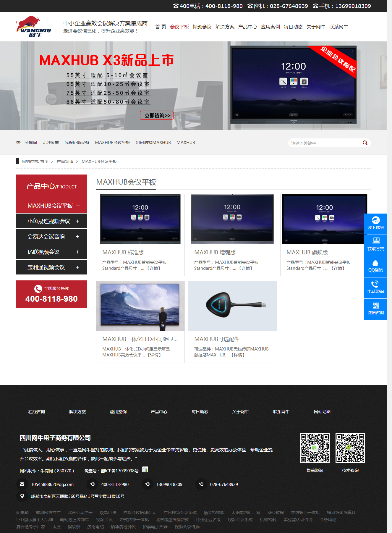
Task: Select the 如何选择MAXHUB hot keyword
Action: pos(153,143)
